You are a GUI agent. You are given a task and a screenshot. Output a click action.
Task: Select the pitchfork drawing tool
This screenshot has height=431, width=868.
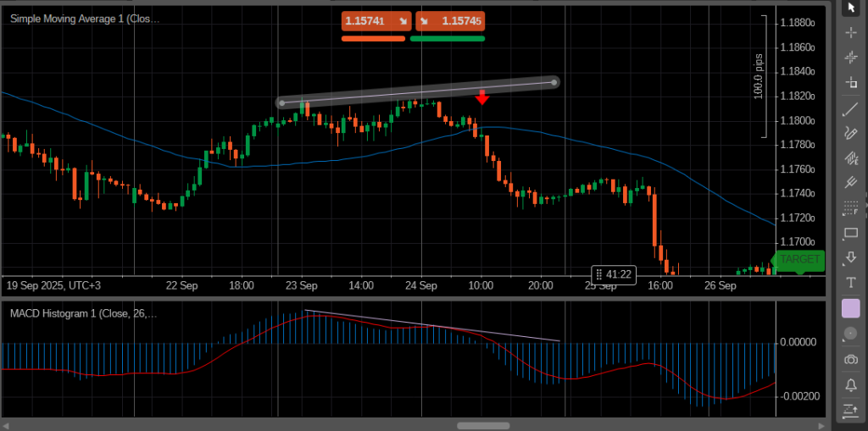pyautogui.click(x=851, y=182)
